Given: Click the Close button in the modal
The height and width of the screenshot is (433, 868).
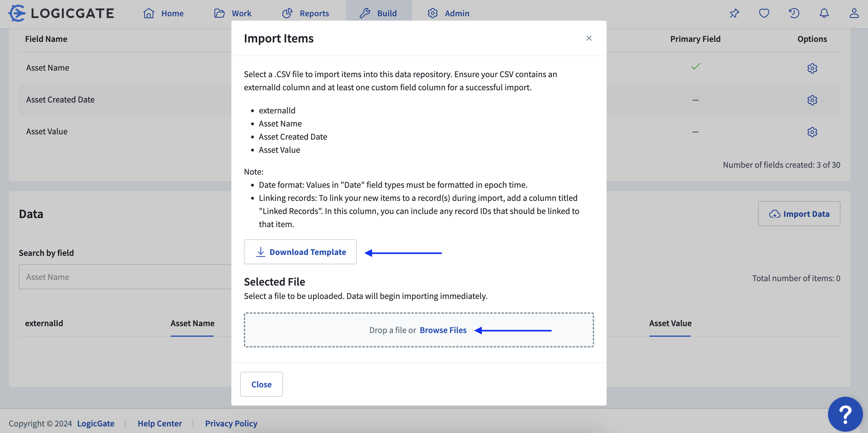Looking at the screenshot, I should 261,384.
